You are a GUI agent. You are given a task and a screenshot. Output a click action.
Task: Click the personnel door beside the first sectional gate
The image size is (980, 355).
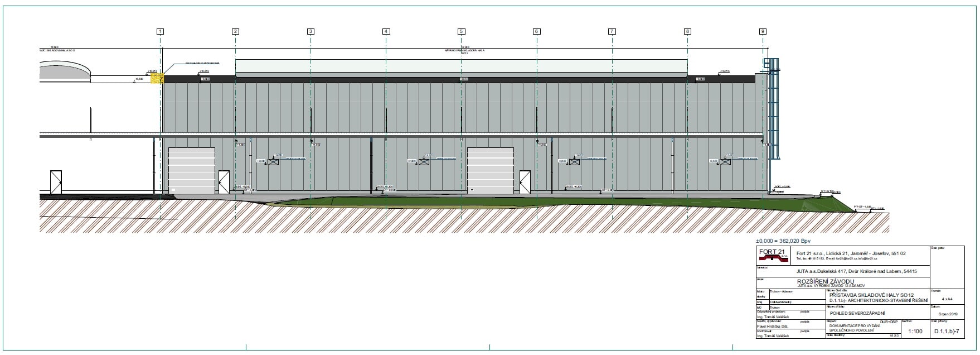224,181
